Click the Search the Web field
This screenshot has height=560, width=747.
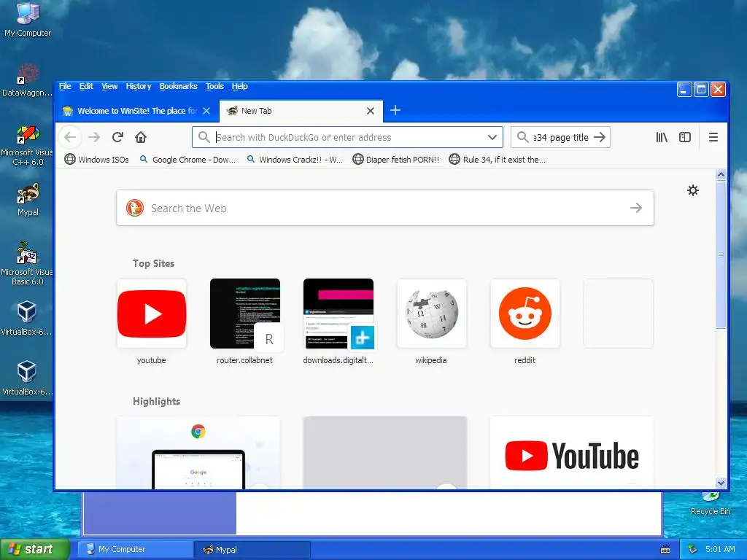click(385, 208)
